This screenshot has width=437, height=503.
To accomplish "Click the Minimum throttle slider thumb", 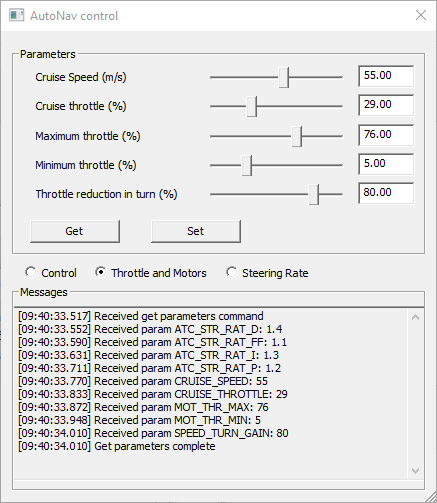I will pos(247,165).
